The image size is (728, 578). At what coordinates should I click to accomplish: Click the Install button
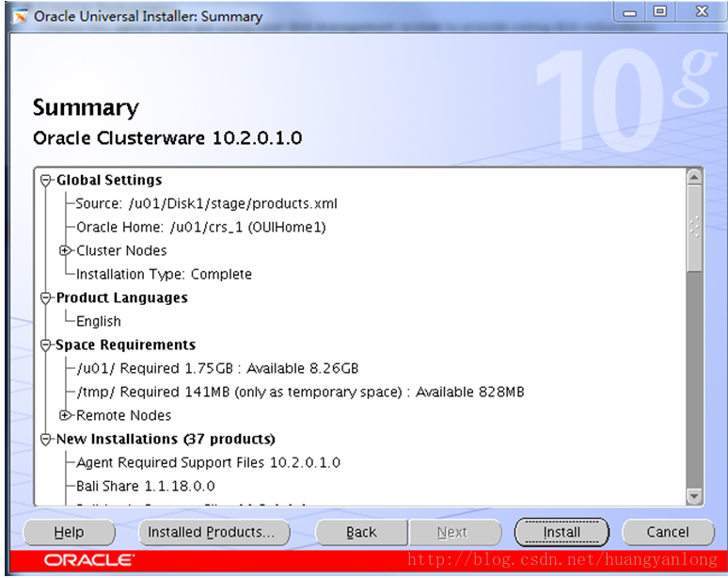click(562, 532)
